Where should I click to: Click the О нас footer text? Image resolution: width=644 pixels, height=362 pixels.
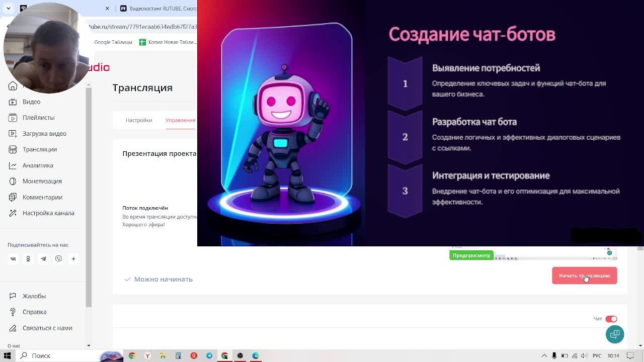click(14, 346)
